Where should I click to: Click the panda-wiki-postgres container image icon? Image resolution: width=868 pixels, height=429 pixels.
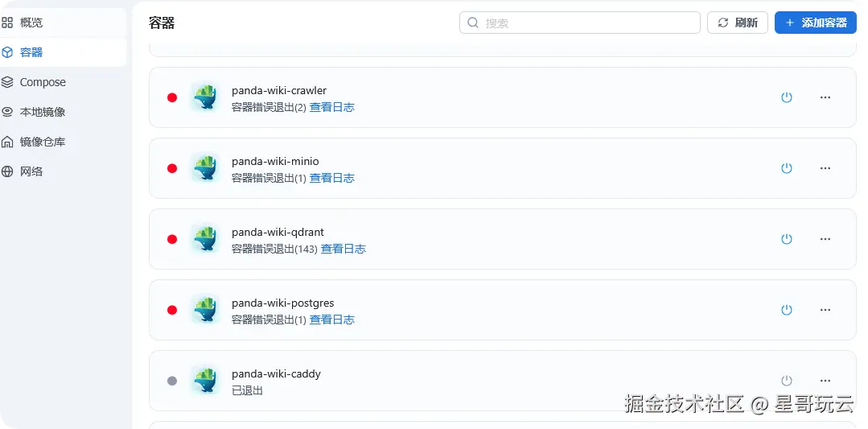205,310
